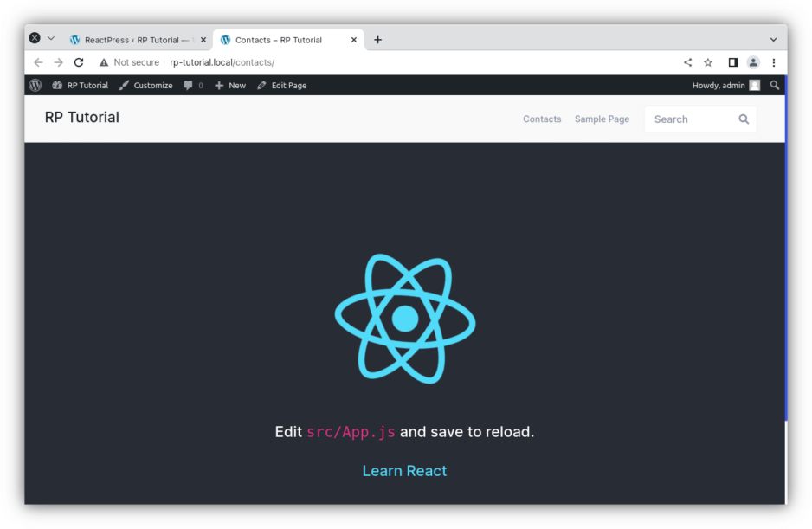Click the WordPress logo in the admin bar
Viewport: 812px width, 529px height.
click(x=35, y=85)
